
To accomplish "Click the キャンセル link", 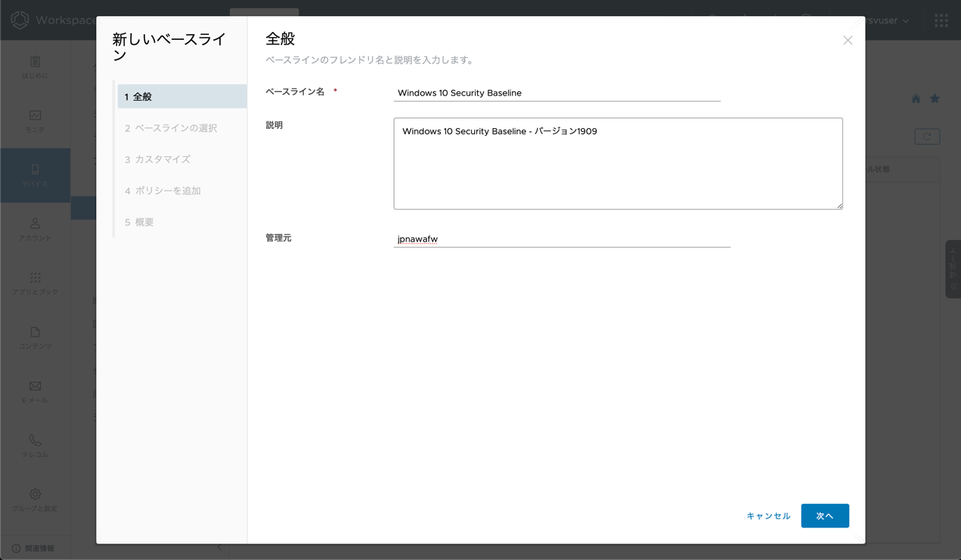I will tap(768, 516).
